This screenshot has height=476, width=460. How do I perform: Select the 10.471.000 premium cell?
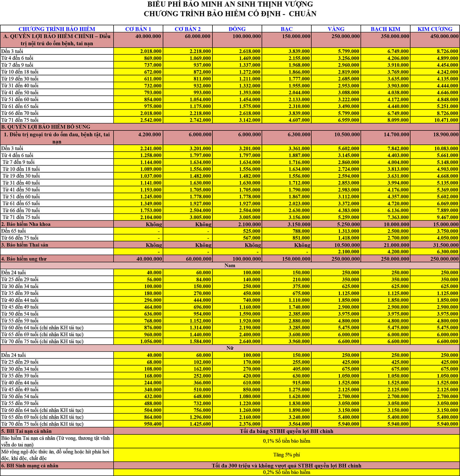click(x=435, y=120)
